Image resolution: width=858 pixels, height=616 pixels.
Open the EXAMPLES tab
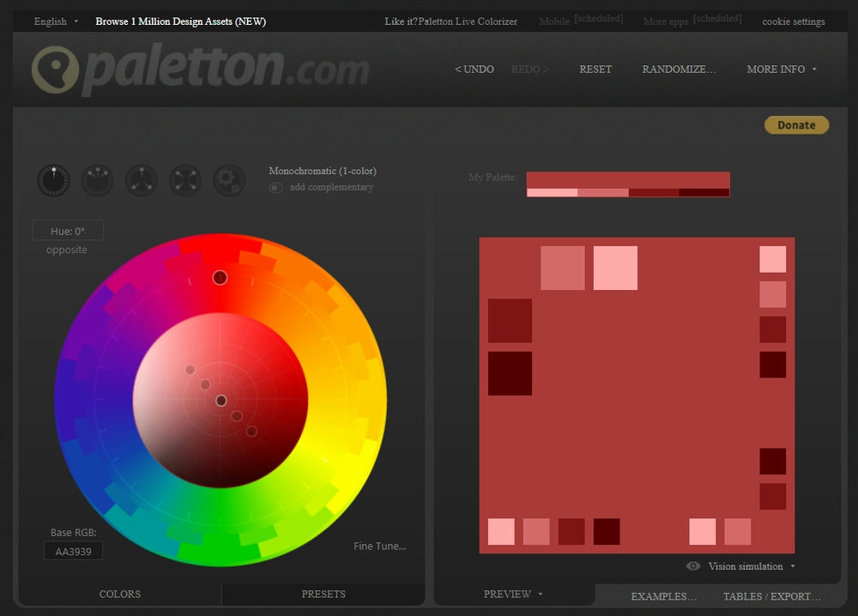(664, 596)
